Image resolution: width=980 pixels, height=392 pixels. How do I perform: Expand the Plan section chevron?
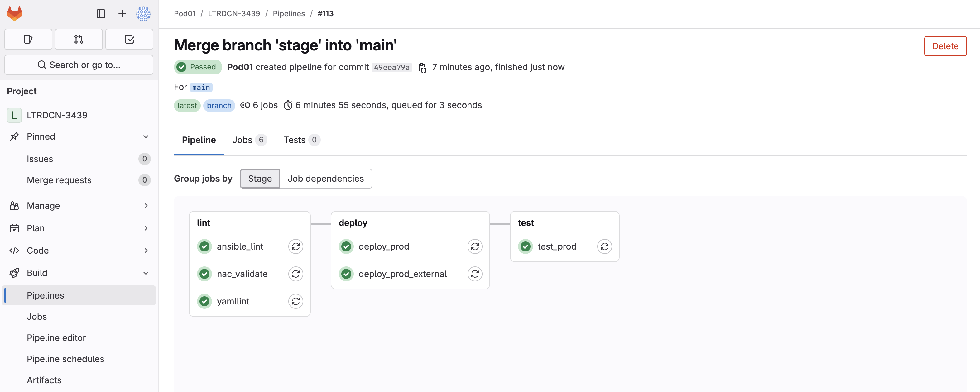[146, 228]
